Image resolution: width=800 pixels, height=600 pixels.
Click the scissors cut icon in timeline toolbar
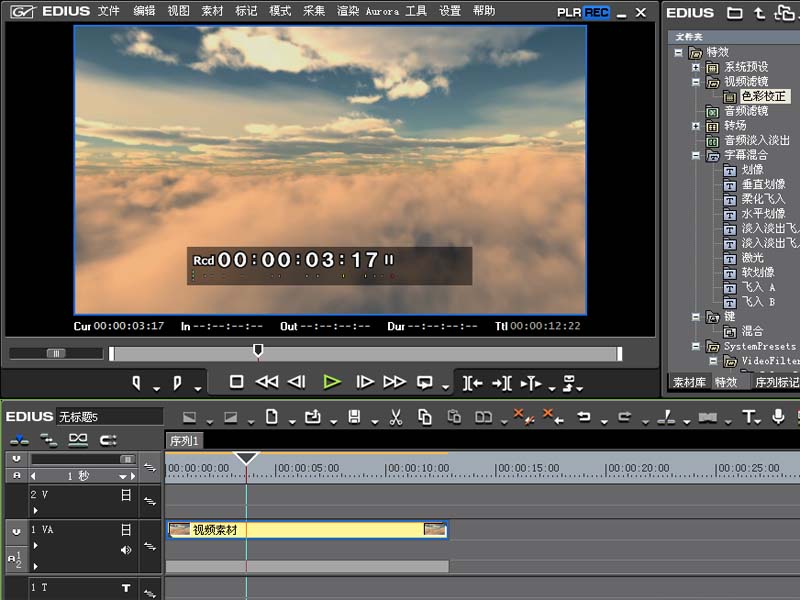click(396, 417)
